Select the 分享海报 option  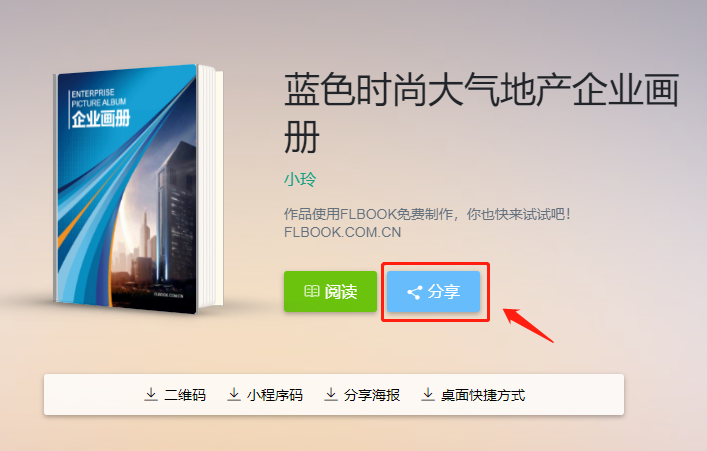coord(363,395)
